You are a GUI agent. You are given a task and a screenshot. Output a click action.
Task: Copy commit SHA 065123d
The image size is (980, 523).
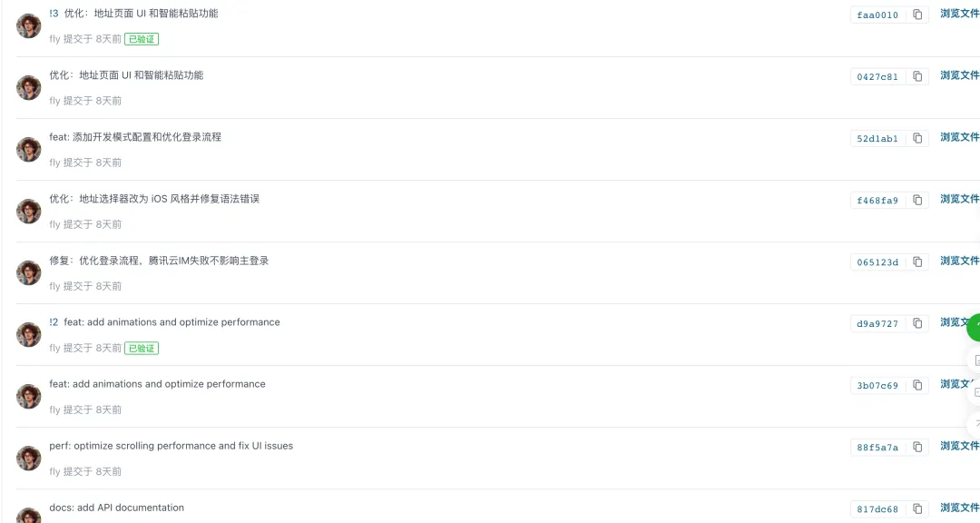tap(917, 261)
